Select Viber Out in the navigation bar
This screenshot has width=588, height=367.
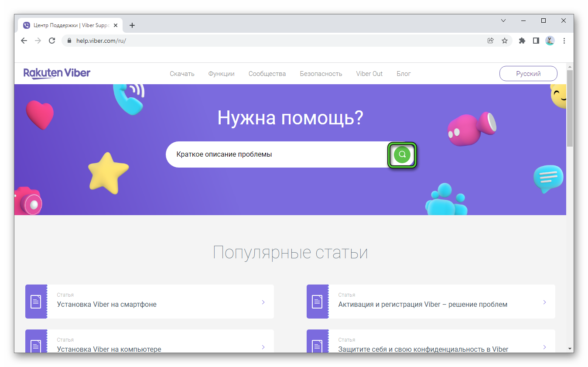(369, 74)
